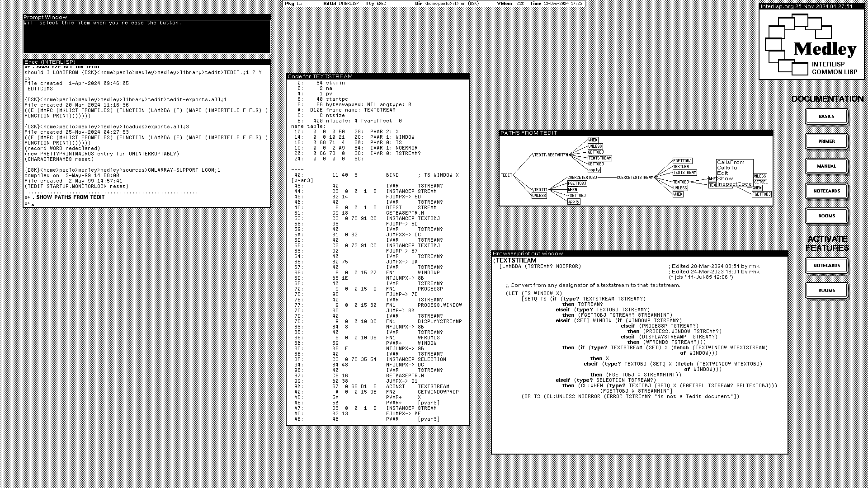Select UNLESS node below TEXTOBJ
Viewport: 868px width, 488px height.
(680, 188)
